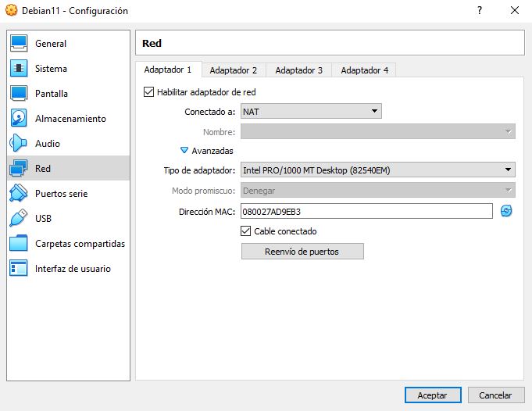Switch to the Adaptador 3 tab
Screen dimensions: 532x411
[299, 70]
